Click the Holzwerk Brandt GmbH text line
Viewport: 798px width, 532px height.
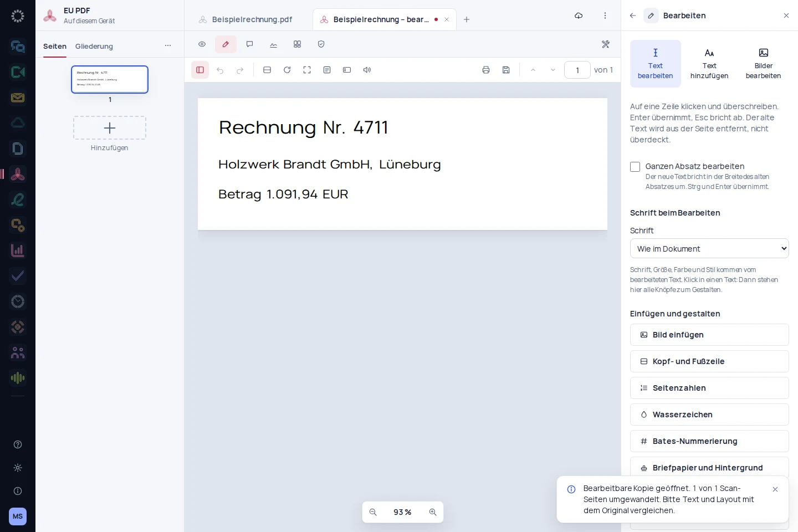pos(330,165)
